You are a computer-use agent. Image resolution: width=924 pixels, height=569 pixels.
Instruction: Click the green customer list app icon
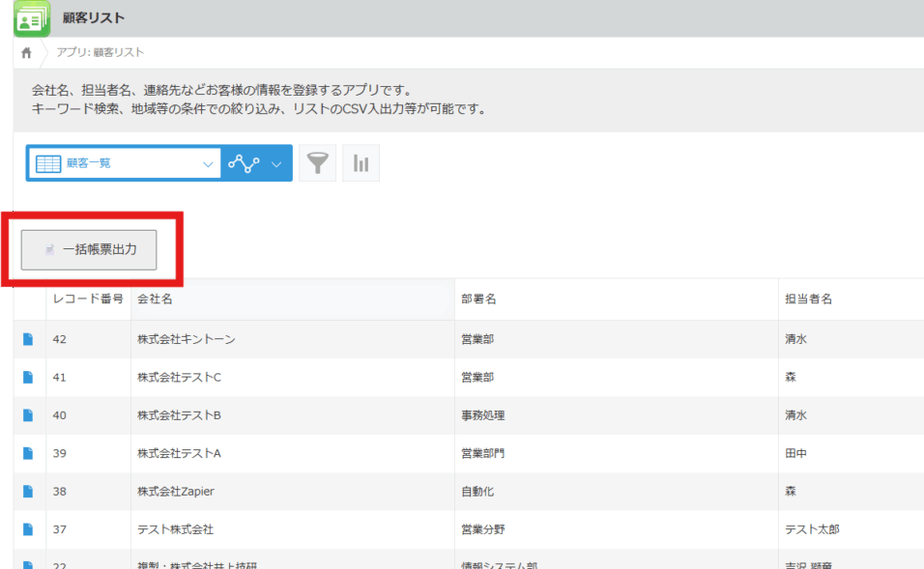click(x=32, y=18)
